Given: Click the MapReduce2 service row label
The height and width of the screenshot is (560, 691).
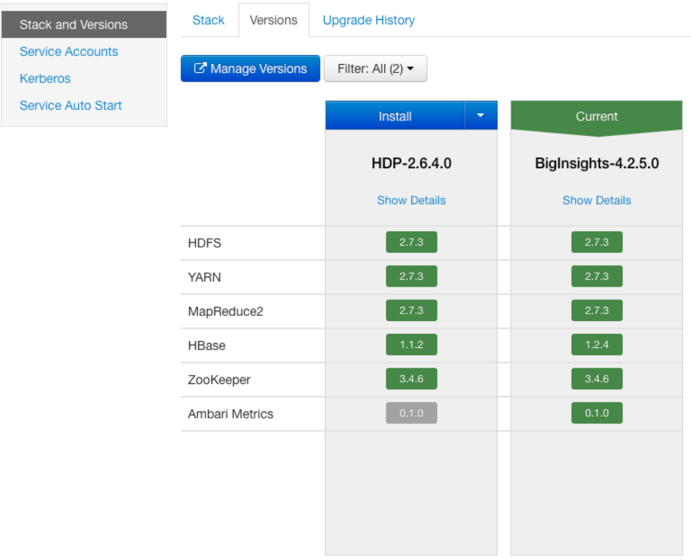Looking at the screenshot, I should (x=226, y=312).
